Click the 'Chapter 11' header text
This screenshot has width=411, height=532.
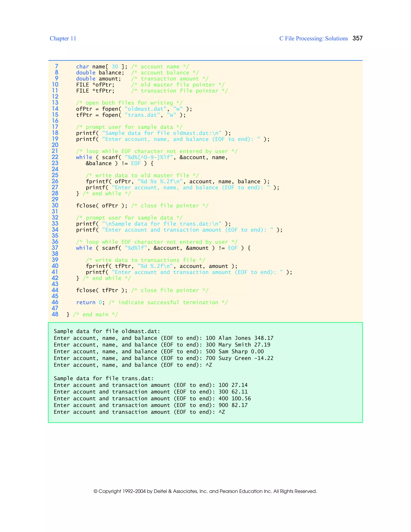63,39
